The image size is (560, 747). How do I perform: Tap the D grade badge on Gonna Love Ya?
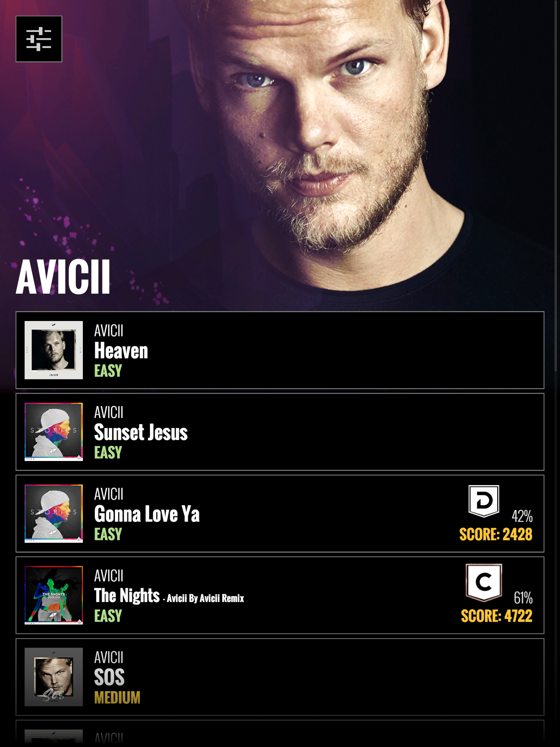[x=484, y=501]
